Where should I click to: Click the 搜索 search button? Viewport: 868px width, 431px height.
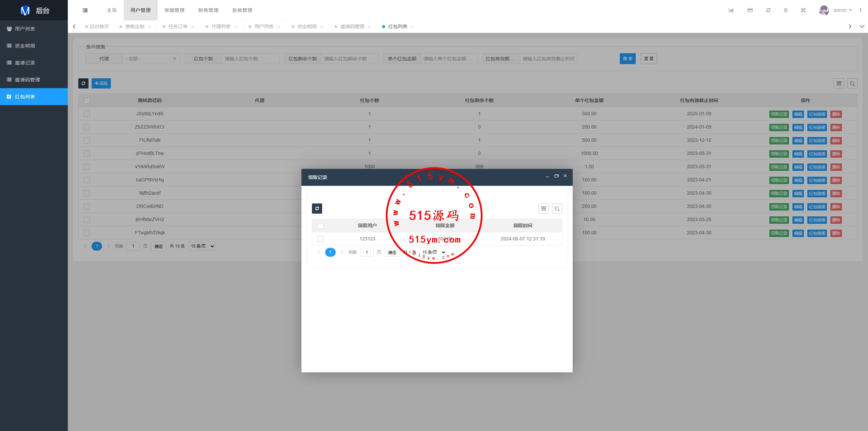[627, 59]
